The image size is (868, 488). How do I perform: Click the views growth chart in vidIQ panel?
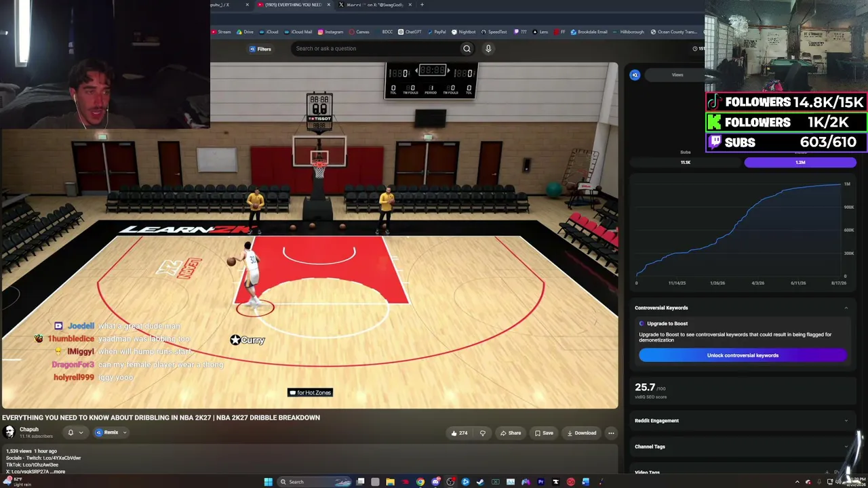tap(743, 232)
